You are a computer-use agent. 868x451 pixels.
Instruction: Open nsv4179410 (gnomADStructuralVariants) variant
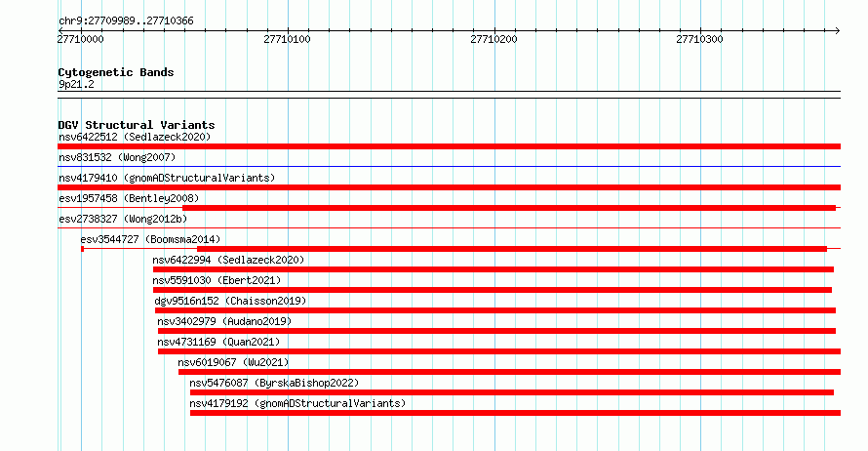point(167,178)
